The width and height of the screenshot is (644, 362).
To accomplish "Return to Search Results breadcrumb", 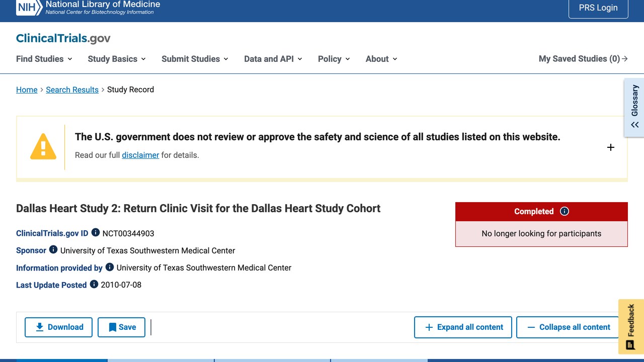I will tap(72, 89).
